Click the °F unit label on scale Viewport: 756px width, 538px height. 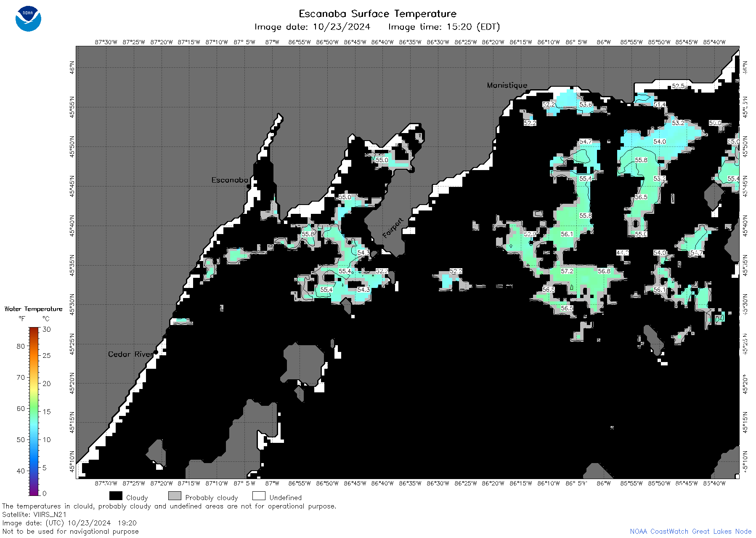click(22, 319)
